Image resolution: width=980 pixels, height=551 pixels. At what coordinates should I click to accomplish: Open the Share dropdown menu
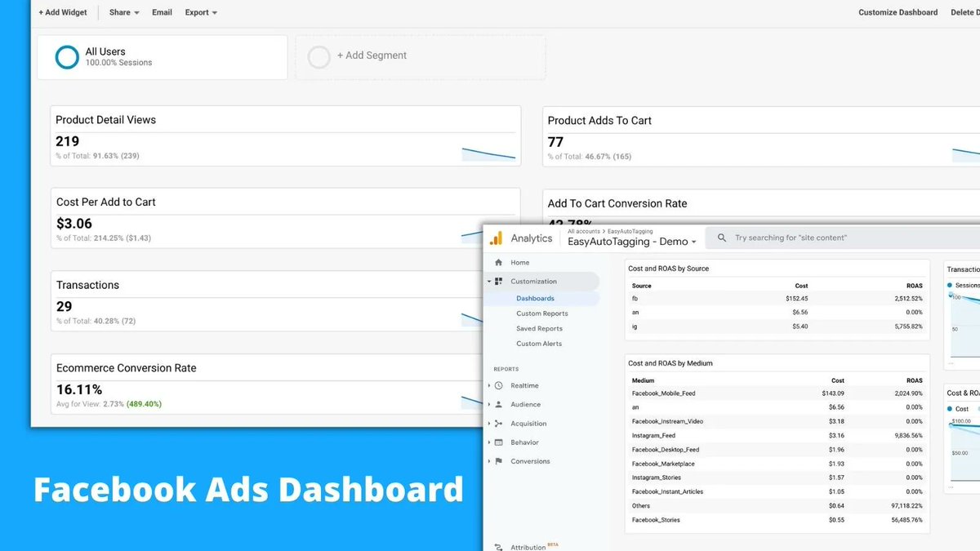point(124,13)
